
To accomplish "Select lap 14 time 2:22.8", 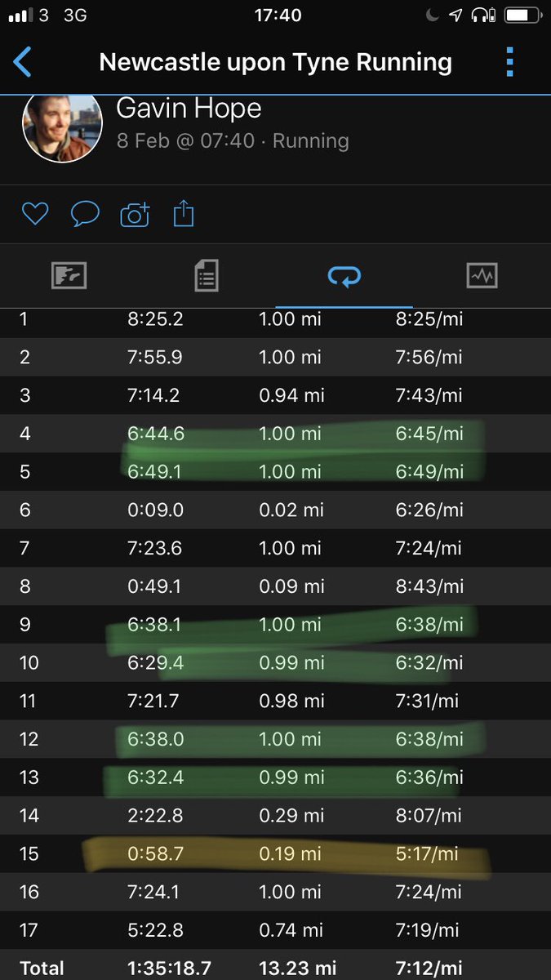I will [155, 815].
